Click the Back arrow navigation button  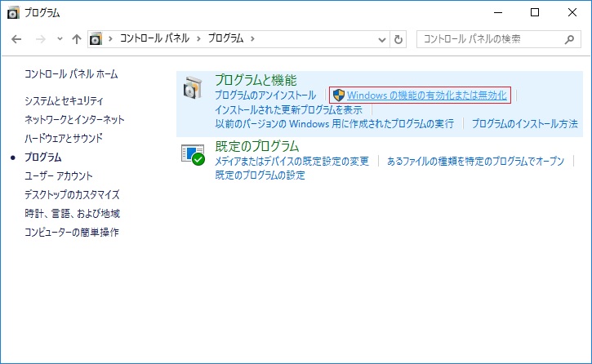click(x=16, y=39)
